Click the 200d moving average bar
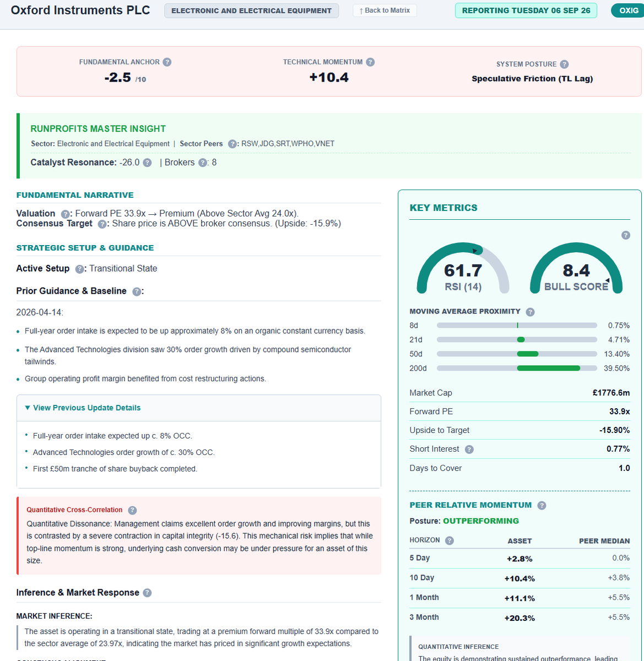This screenshot has width=644, height=661. [517, 369]
